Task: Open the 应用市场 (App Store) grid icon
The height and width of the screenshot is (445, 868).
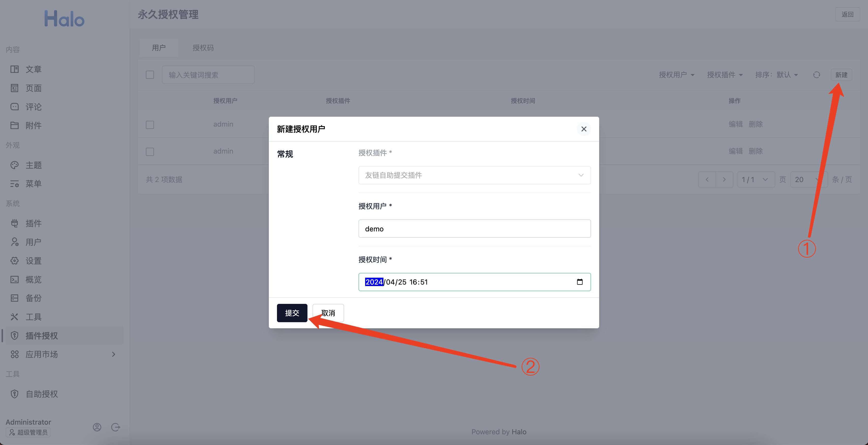Action: pyautogui.click(x=14, y=354)
